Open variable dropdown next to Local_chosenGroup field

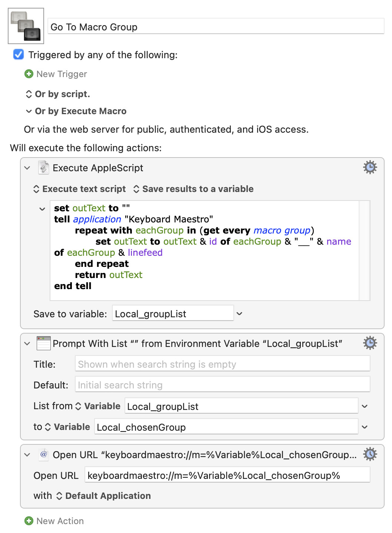365,427
